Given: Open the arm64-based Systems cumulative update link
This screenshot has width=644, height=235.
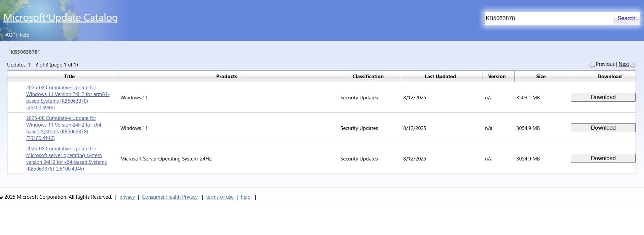Looking at the screenshot, I should tap(68, 98).
